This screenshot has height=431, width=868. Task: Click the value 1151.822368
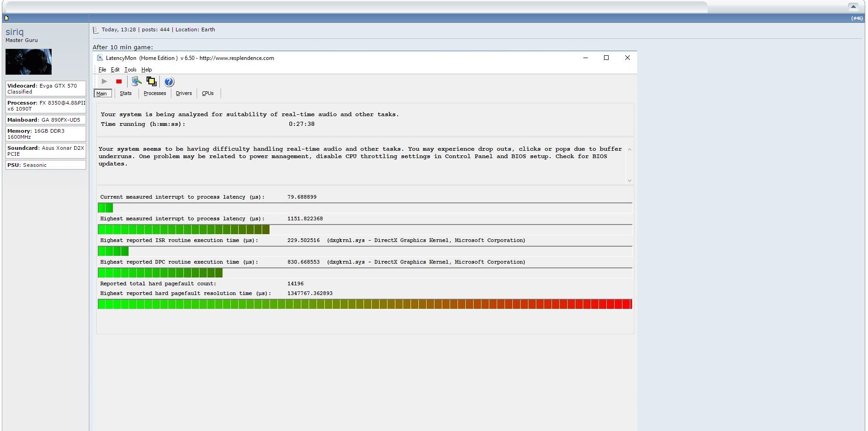[305, 218]
